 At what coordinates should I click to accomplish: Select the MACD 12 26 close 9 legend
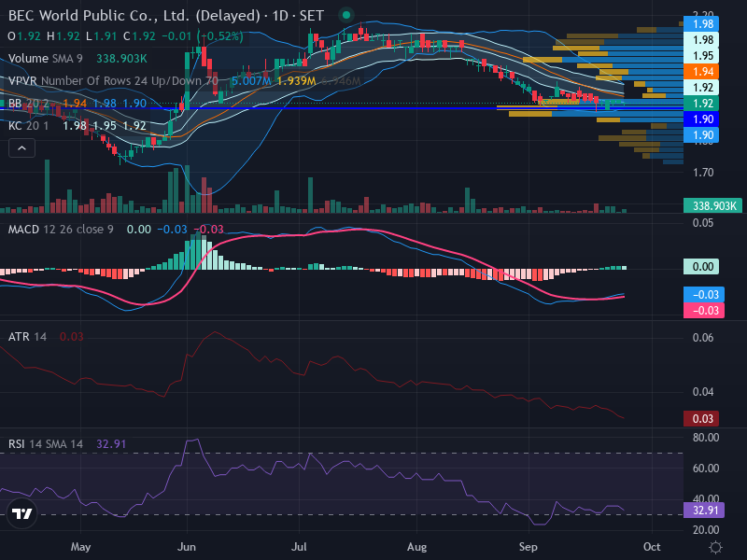point(61,230)
